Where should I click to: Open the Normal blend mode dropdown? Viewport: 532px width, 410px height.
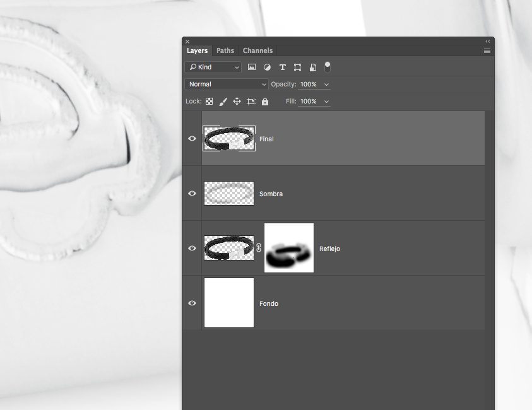click(x=227, y=85)
